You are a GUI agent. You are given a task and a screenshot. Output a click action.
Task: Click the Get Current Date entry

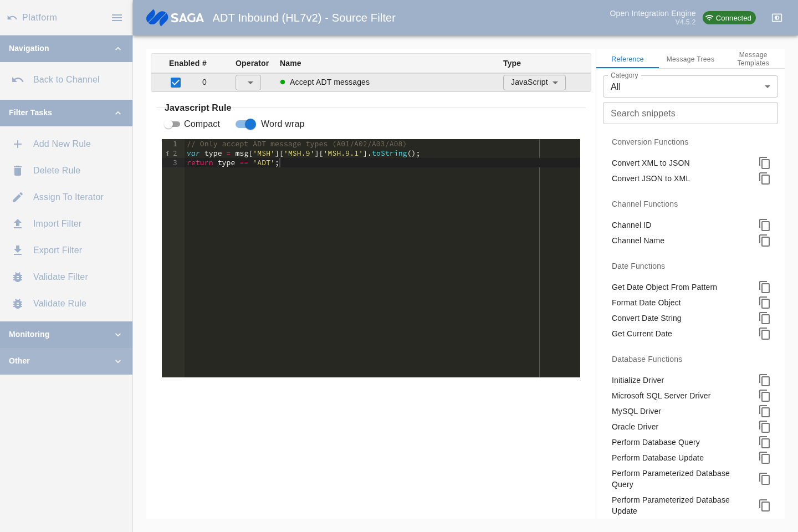642,334
